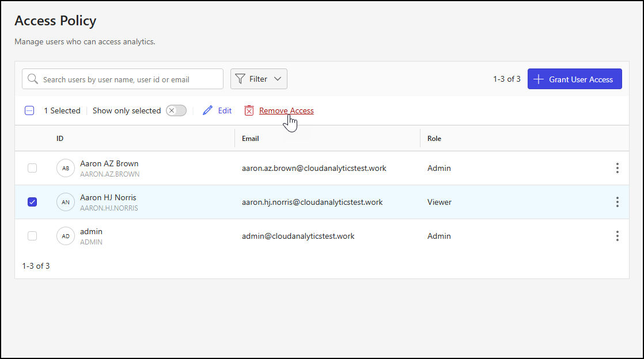Click the user ID AARON.HJ.NORRIS

click(x=109, y=208)
